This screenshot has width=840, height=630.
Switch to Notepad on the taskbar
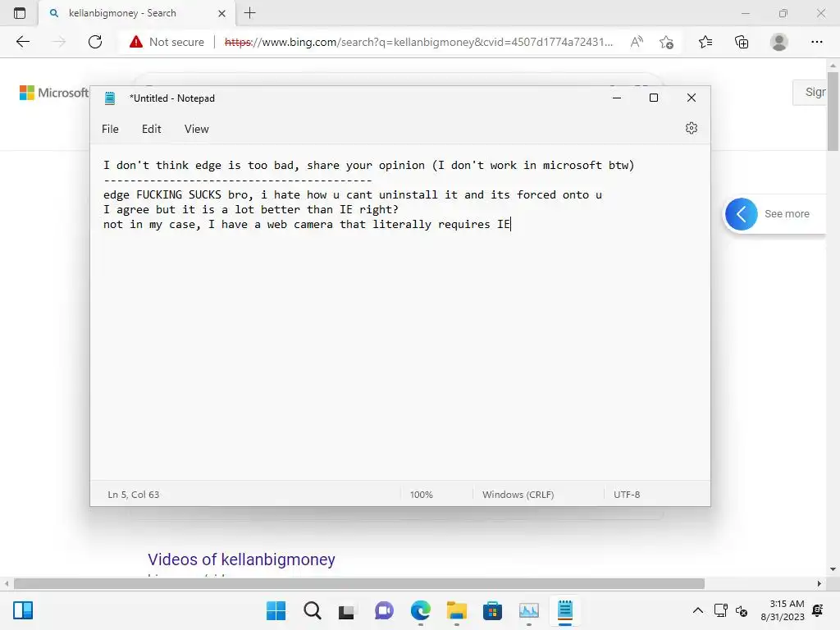pos(565,609)
